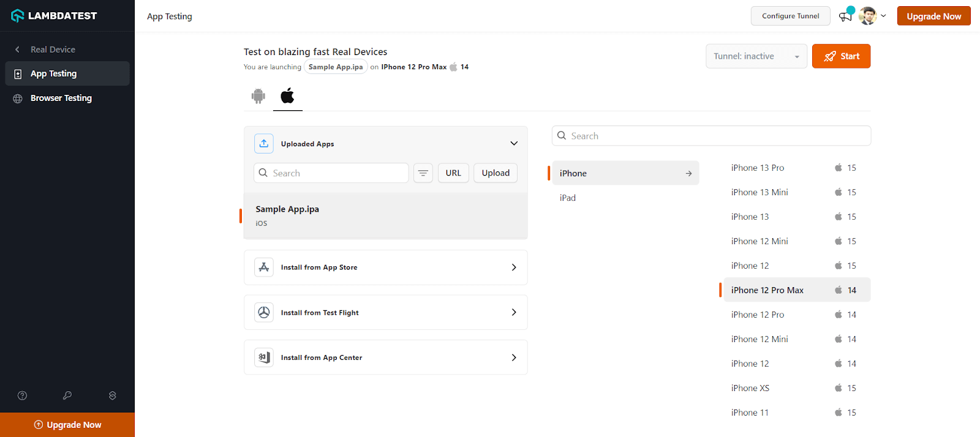Viewport: 980px width, 437px height.
Task: Click the help question mark icon
Action: [x=23, y=395]
